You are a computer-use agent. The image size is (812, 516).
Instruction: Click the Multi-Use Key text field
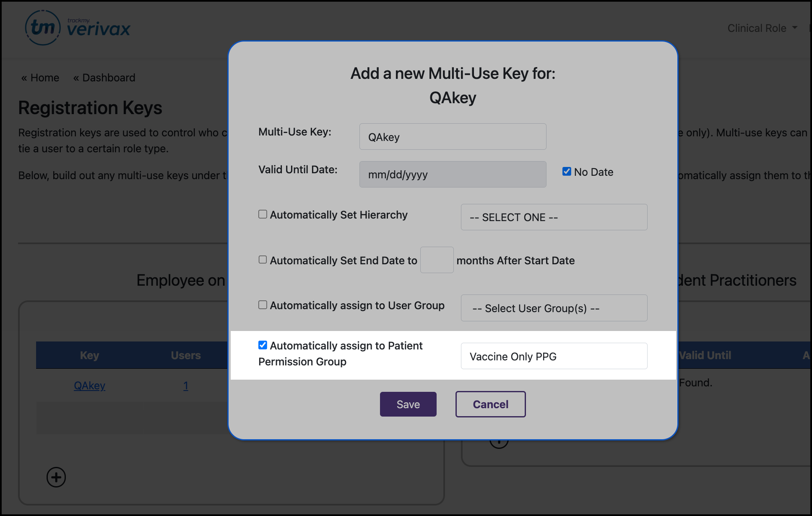(x=453, y=136)
